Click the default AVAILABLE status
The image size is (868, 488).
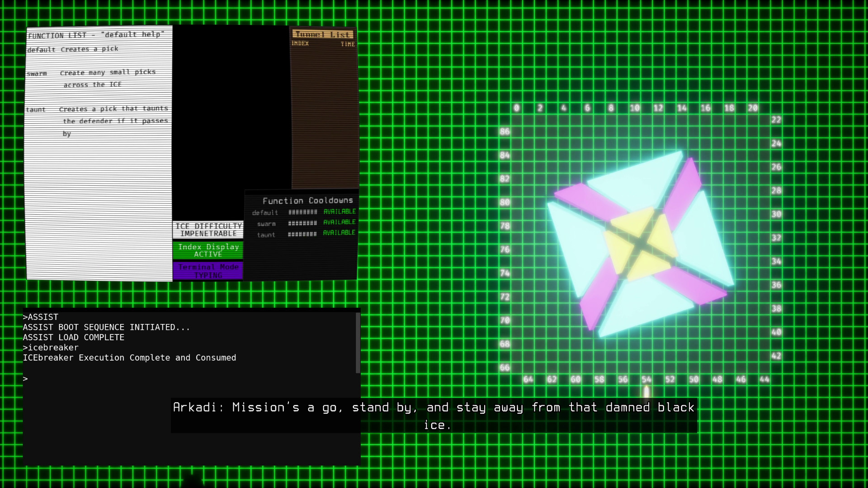click(339, 211)
